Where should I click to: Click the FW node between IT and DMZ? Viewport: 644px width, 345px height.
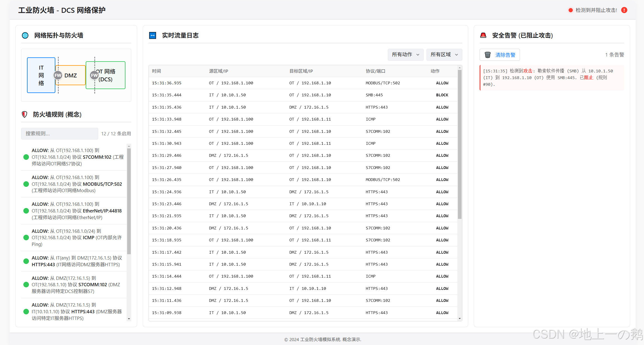coord(58,75)
